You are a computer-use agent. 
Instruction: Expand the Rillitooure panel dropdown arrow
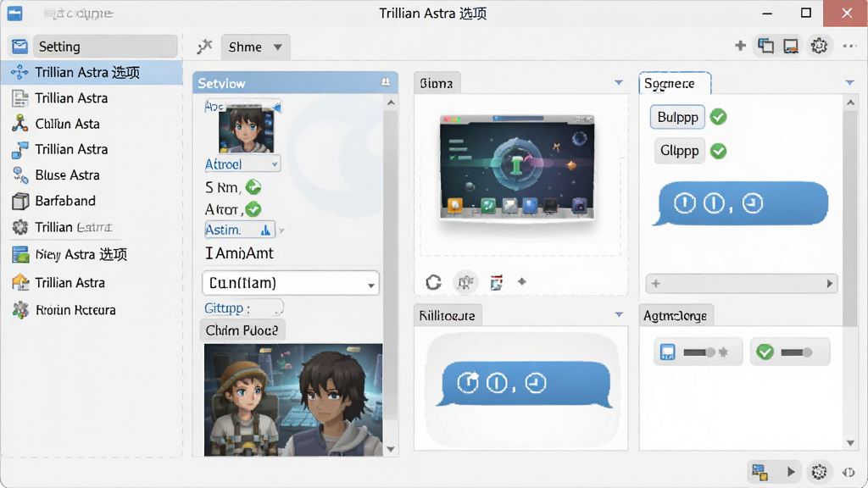[x=619, y=315]
